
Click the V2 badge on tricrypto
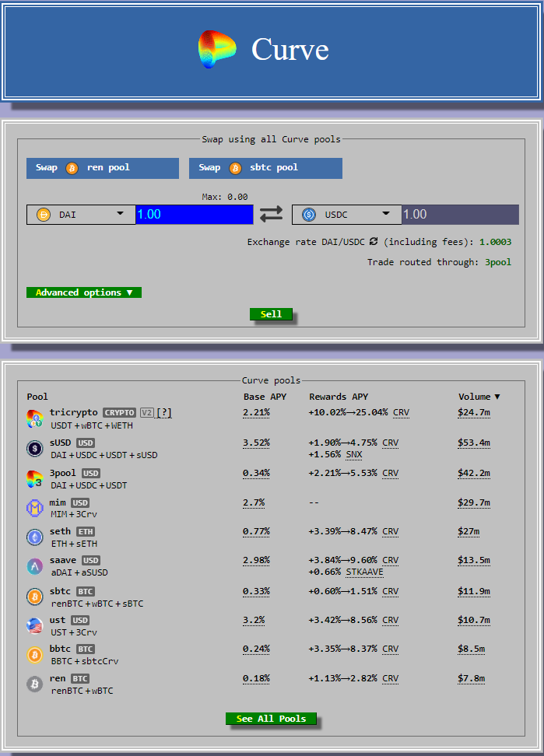tap(146, 413)
